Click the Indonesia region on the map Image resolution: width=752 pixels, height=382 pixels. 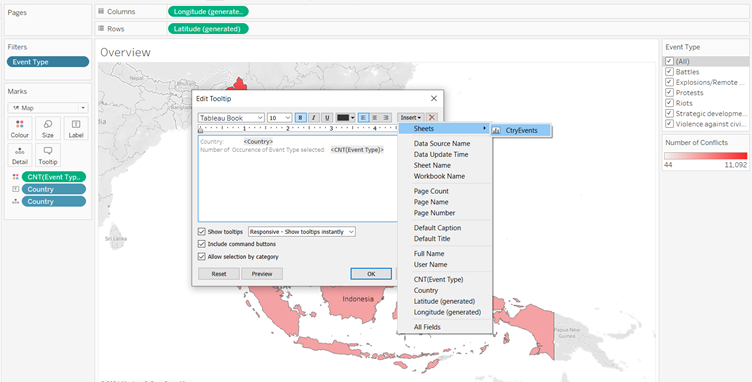pos(358,299)
